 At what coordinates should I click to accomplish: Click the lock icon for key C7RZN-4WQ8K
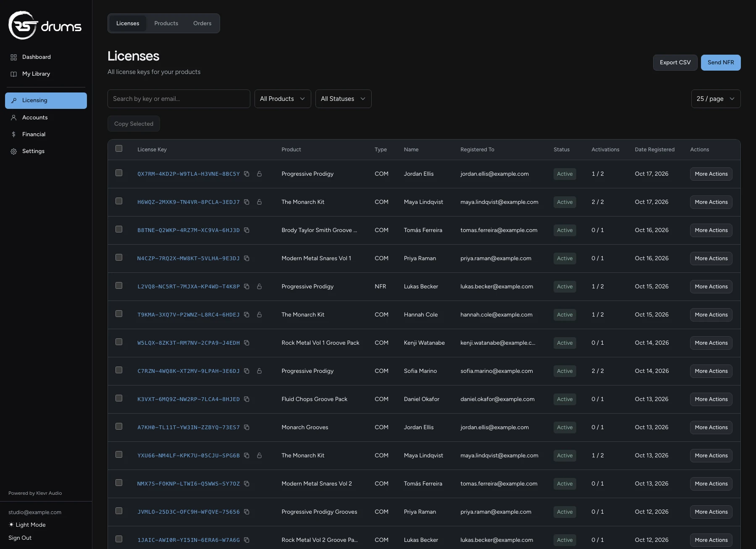point(259,371)
